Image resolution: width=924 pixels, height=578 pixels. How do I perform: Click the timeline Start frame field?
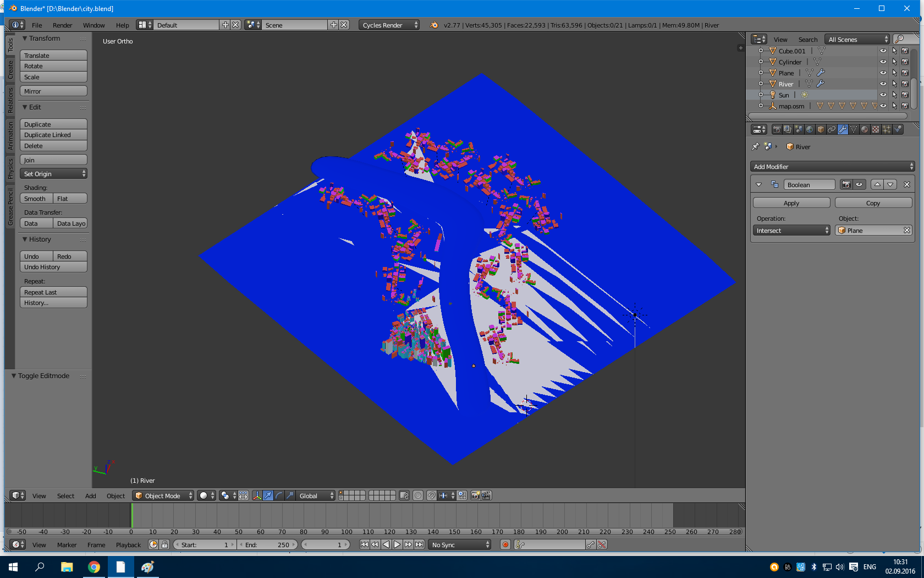point(204,544)
